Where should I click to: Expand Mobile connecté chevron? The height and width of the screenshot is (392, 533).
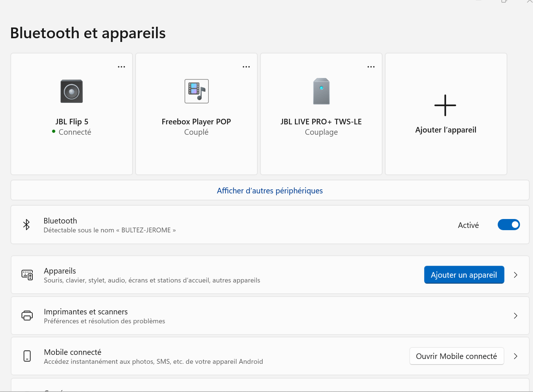point(516,356)
